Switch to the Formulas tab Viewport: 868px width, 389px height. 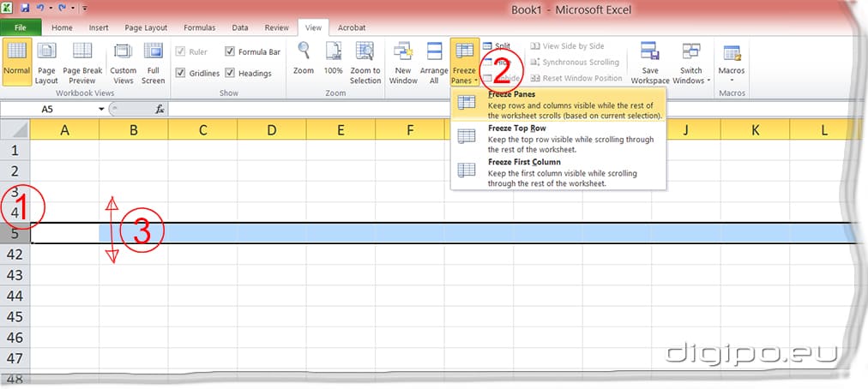pyautogui.click(x=199, y=27)
